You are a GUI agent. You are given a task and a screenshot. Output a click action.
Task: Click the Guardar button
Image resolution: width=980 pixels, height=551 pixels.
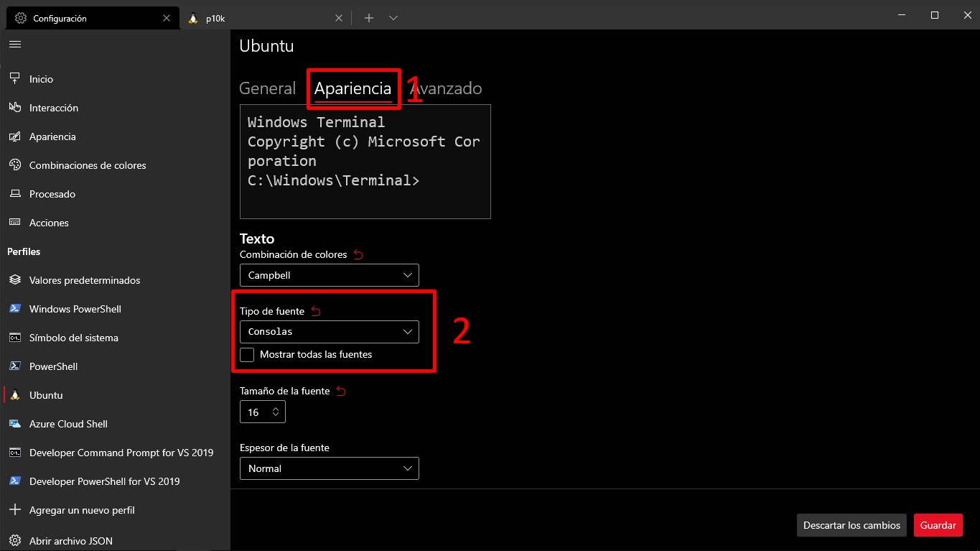pyautogui.click(x=938, y=525)
